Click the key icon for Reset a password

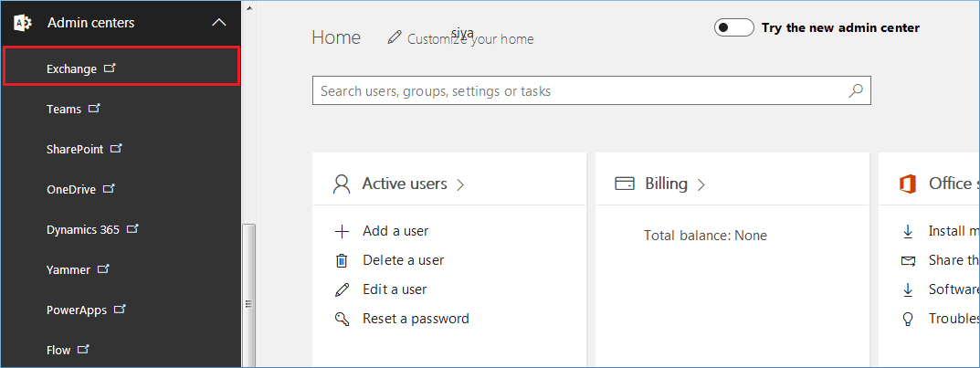tap(342, 320)
